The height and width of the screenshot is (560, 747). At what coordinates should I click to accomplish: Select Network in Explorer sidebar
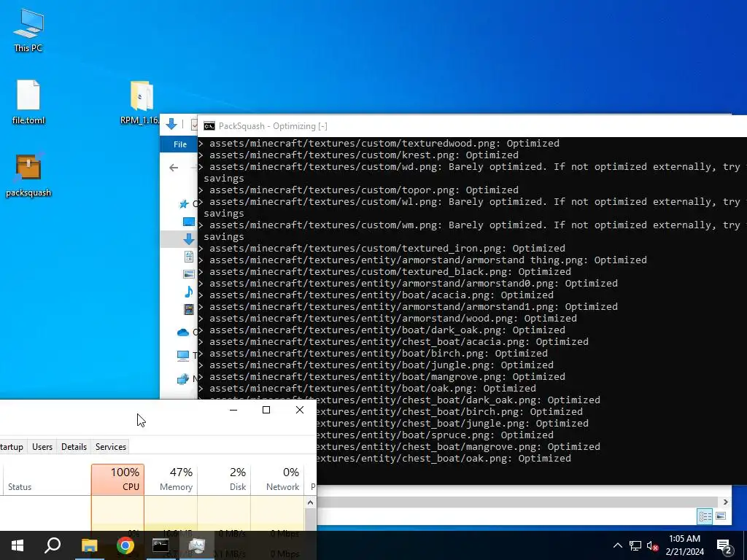tap(183, 379)
